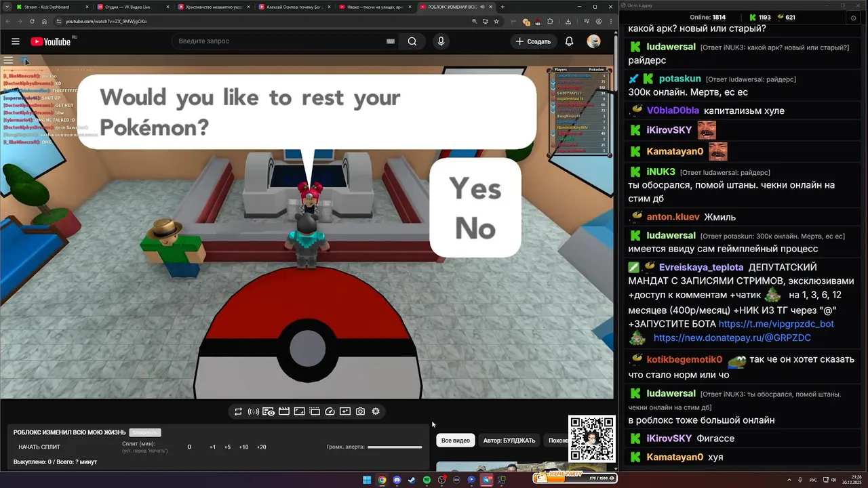Click the QR code image

pyautogui.click(x=591, y=439)
